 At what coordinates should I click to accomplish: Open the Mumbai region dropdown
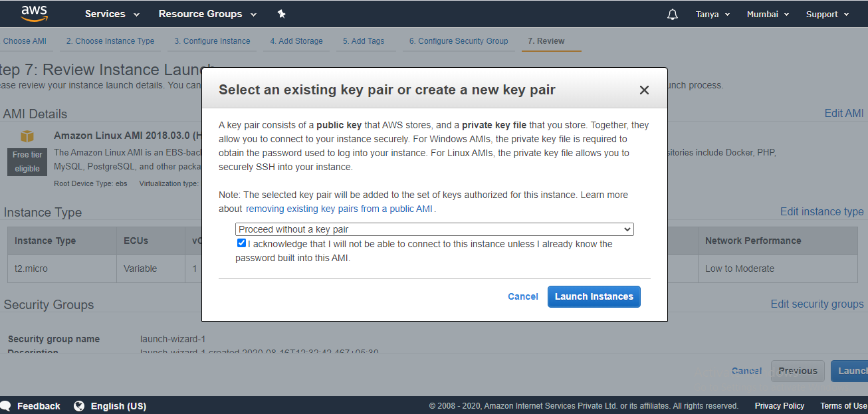click(x=768, y=14)
